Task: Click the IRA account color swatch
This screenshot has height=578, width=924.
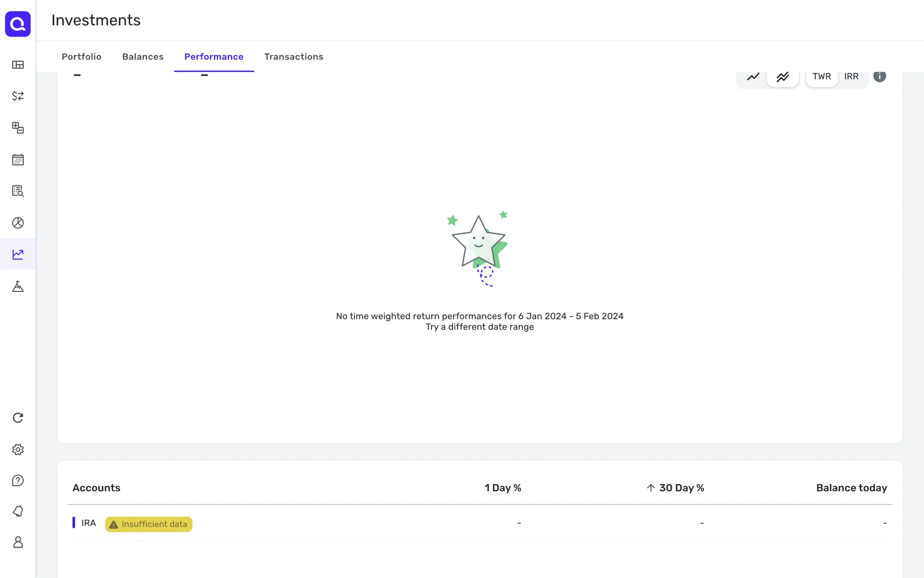Action: (x=74, y=523)
